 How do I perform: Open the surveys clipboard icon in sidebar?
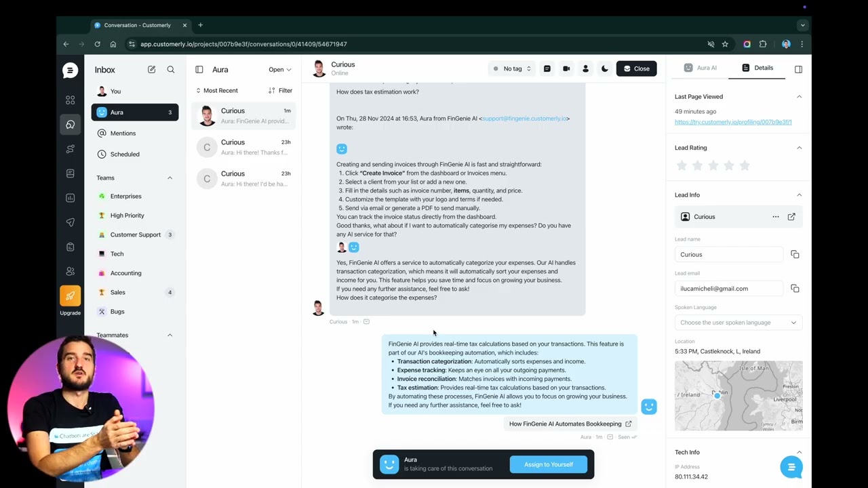pos(70,247)
